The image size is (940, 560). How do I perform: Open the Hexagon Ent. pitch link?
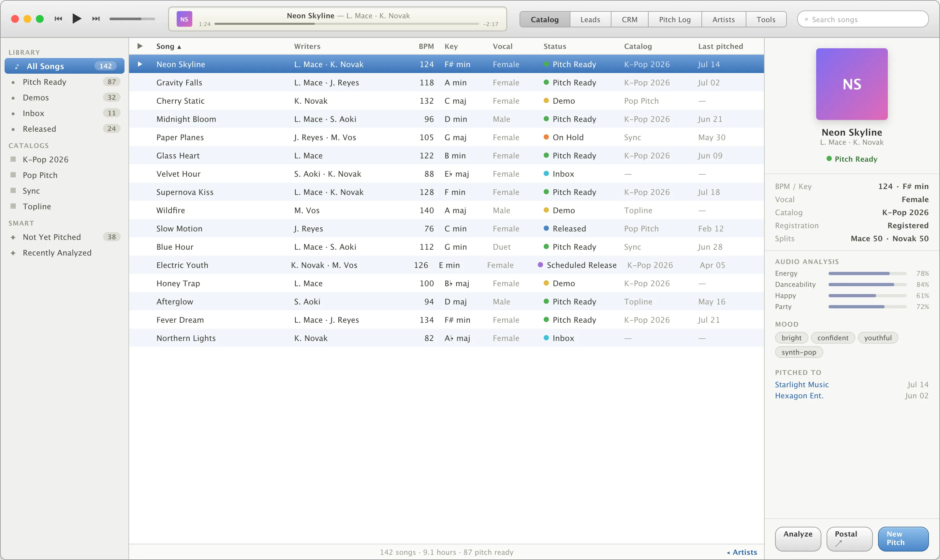799,395
